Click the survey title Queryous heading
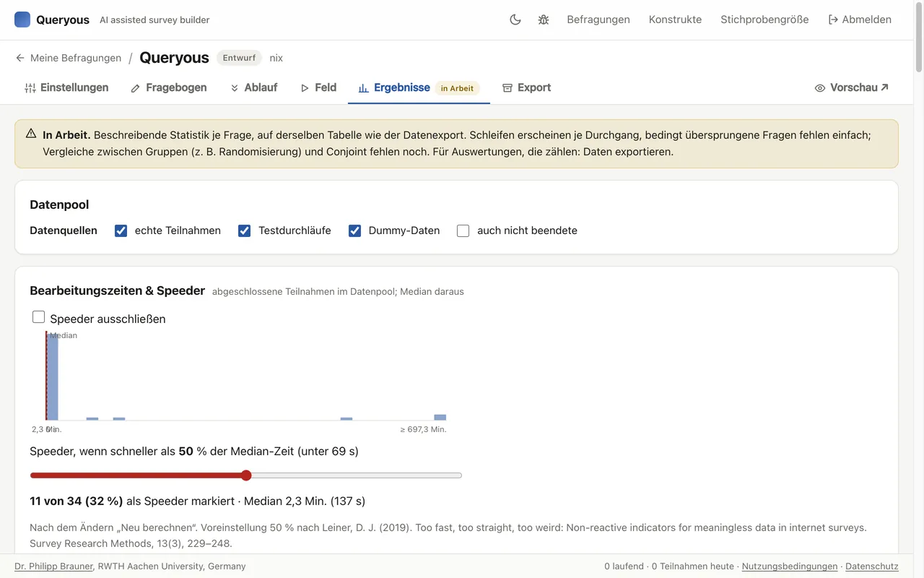924x578 pixels. (x=174, y=58)
